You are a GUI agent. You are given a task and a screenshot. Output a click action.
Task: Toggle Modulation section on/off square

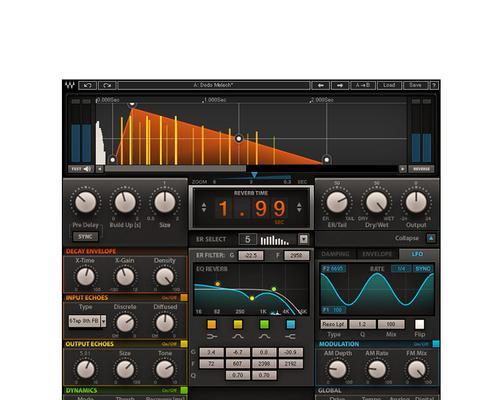click(x=436, y=344)
